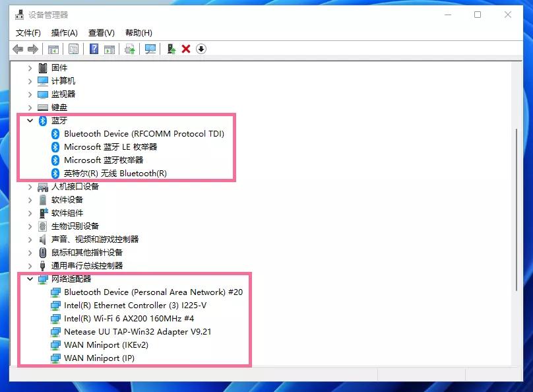Screen dimensions: 533x392
Task: Collapse the 蓝牙 category
Action: click(30, 120)
